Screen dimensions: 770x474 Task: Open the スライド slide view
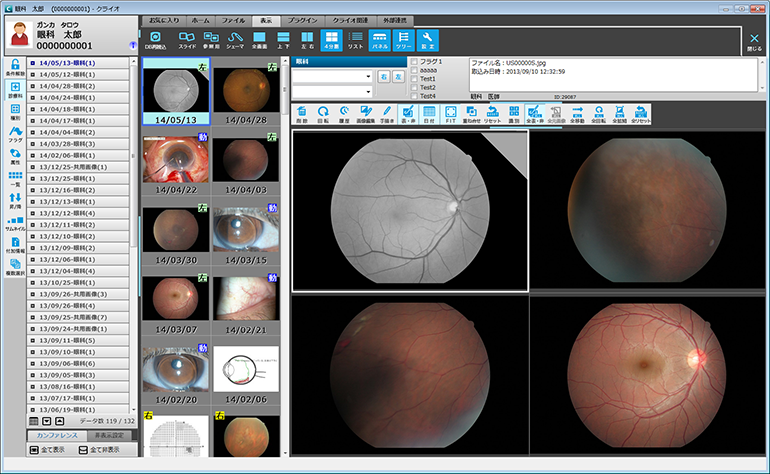[187, 40]
